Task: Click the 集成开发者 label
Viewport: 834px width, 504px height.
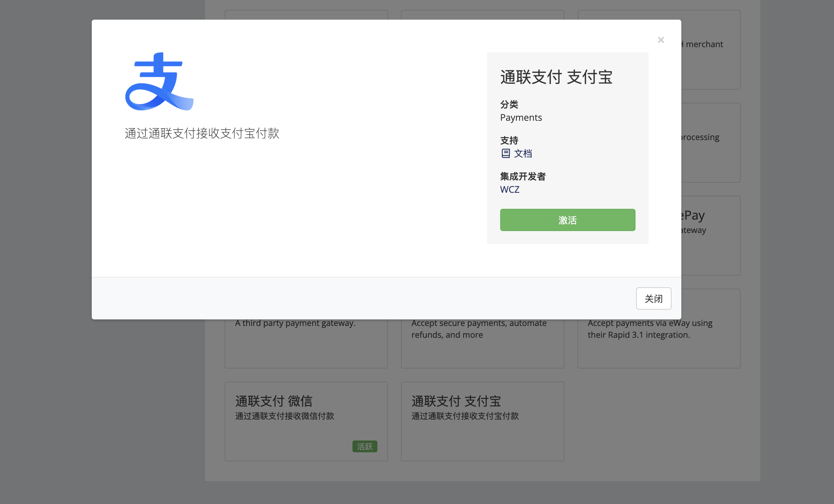Action: click(522, 176)
